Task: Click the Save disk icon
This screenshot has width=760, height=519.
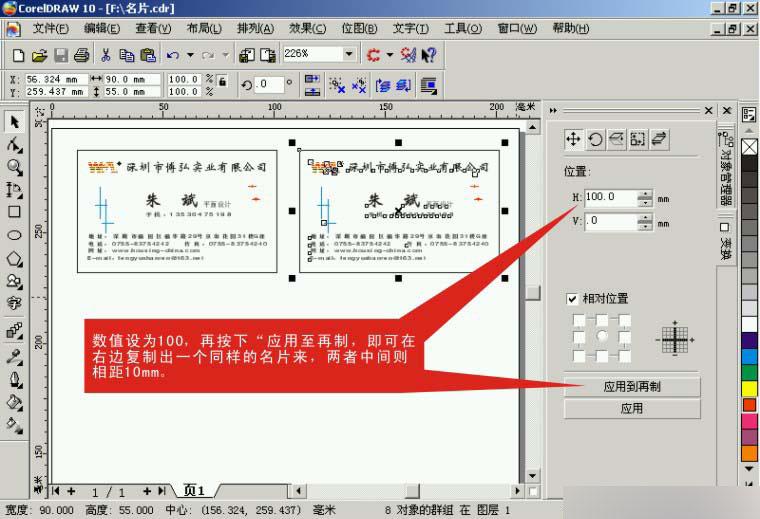Action: [61, 55]
